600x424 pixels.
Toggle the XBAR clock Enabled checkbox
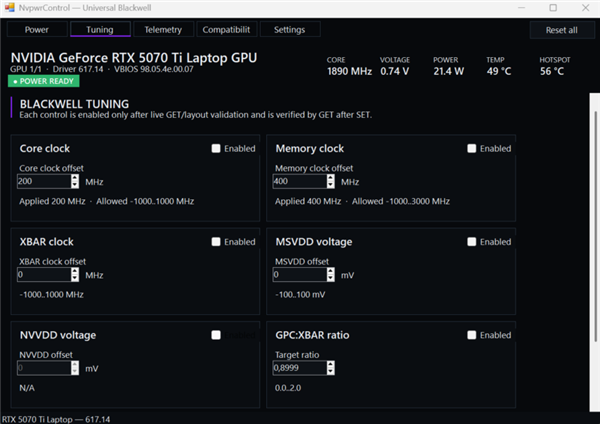click(216, 242)
